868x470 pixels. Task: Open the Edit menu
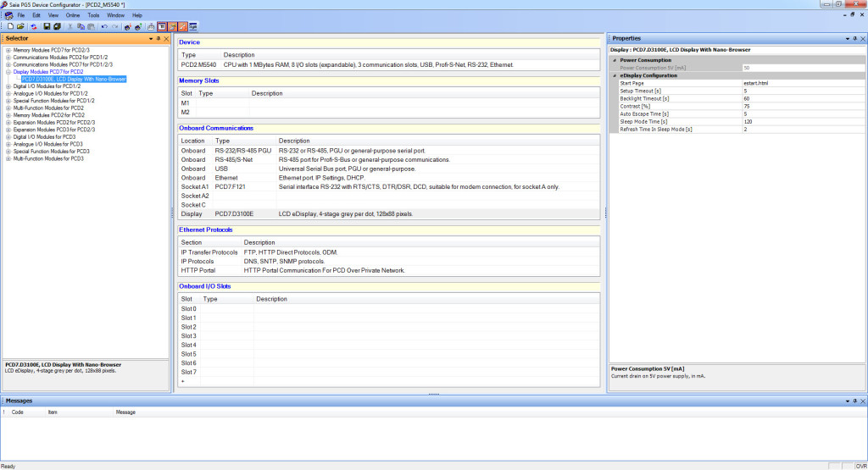coord(36,15)
